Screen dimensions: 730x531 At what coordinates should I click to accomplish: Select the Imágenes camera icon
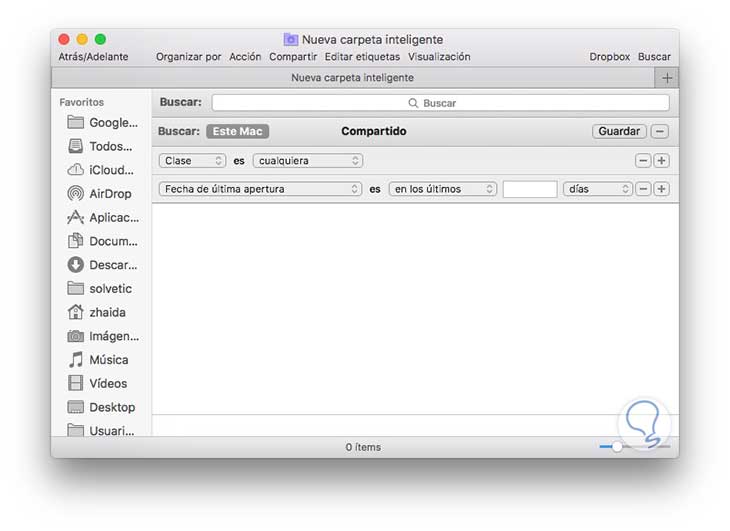click(75, 336)
